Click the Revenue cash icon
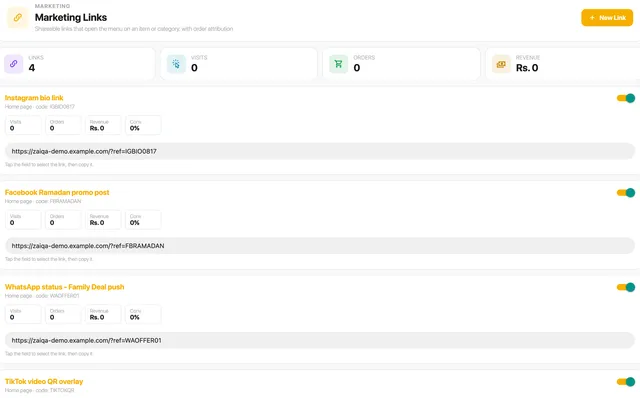The height and width of the screenshot is (398, 640). (501, 64)
